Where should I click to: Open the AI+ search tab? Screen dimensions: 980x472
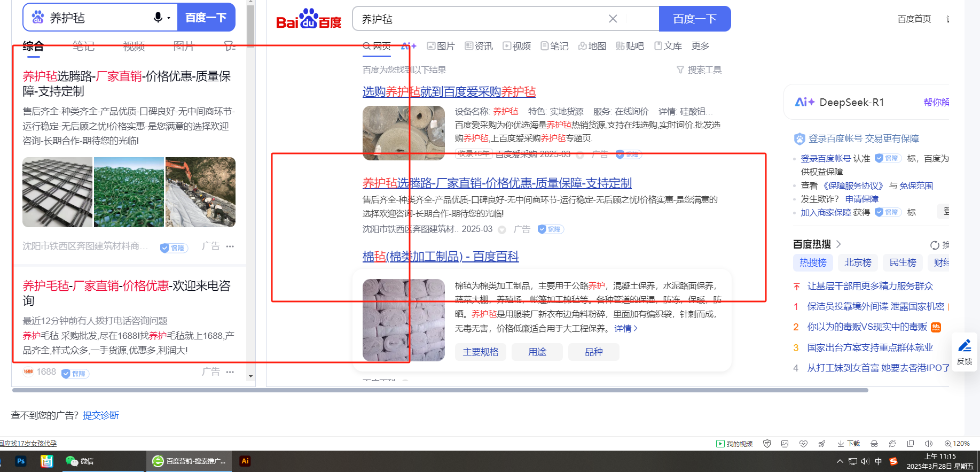409,47
